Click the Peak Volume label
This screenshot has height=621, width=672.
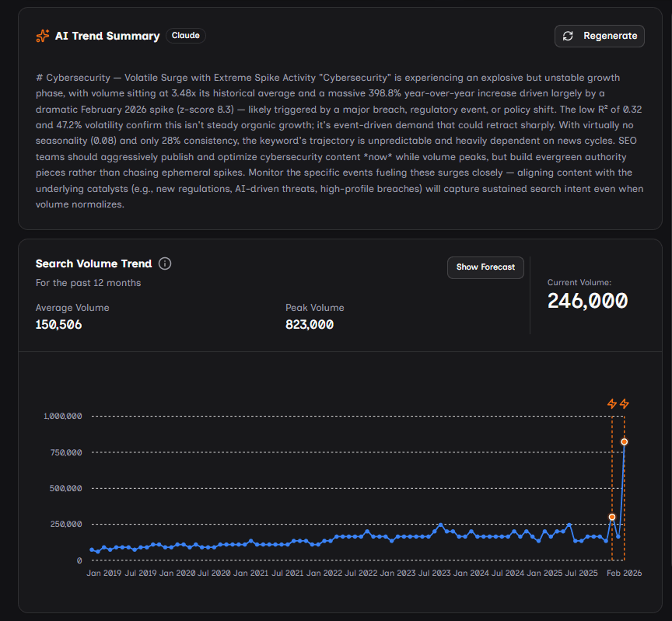(314, 308)
